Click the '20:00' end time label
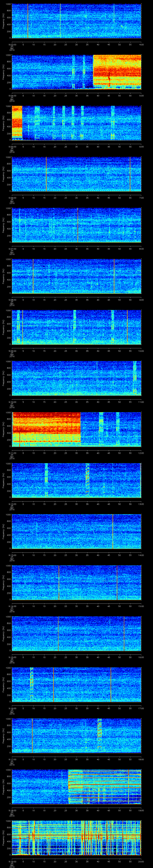 pyautogui.click(x=141, y=861)
